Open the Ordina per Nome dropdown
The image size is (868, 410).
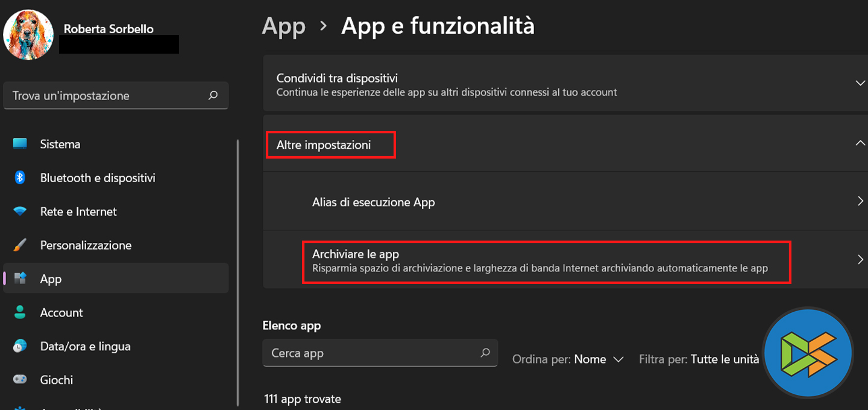(x=598, y=359)
